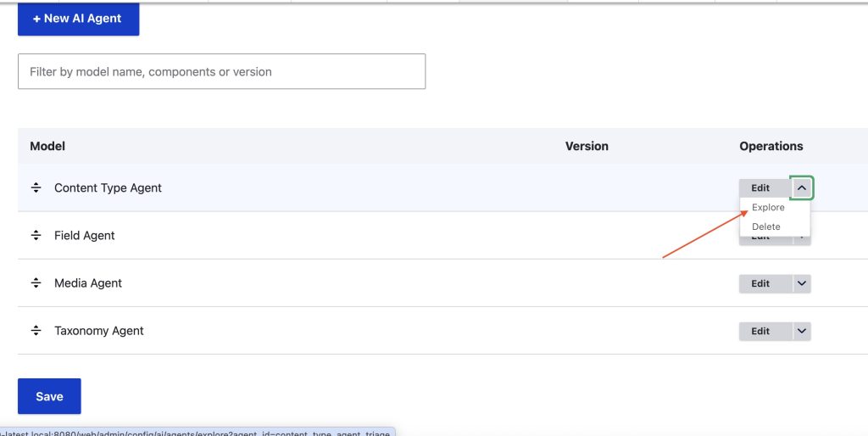The height and width of the screenshot is (436, 868).
Task: Grab the Content Type Agent drag handle
Action: (36, 188)
